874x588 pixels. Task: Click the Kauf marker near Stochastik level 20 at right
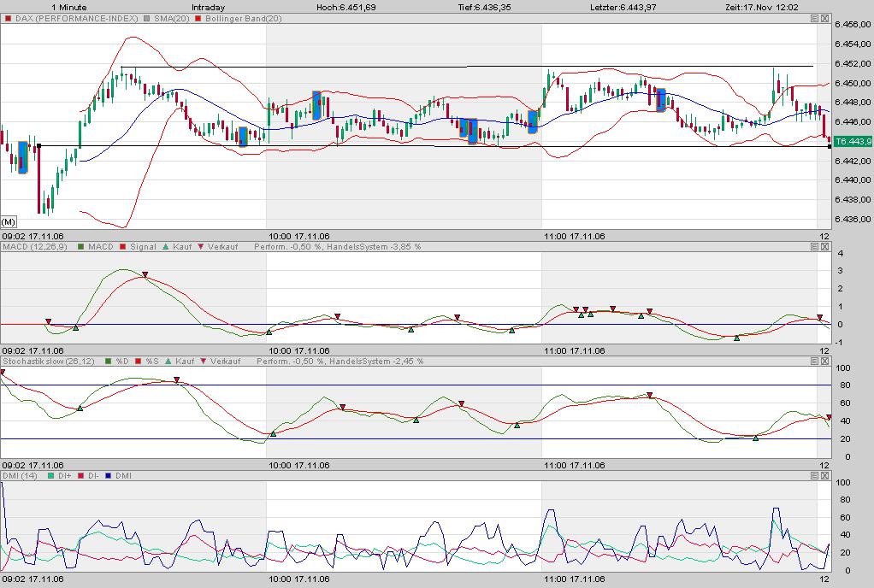pyautogui.click(x=756, y=438)
